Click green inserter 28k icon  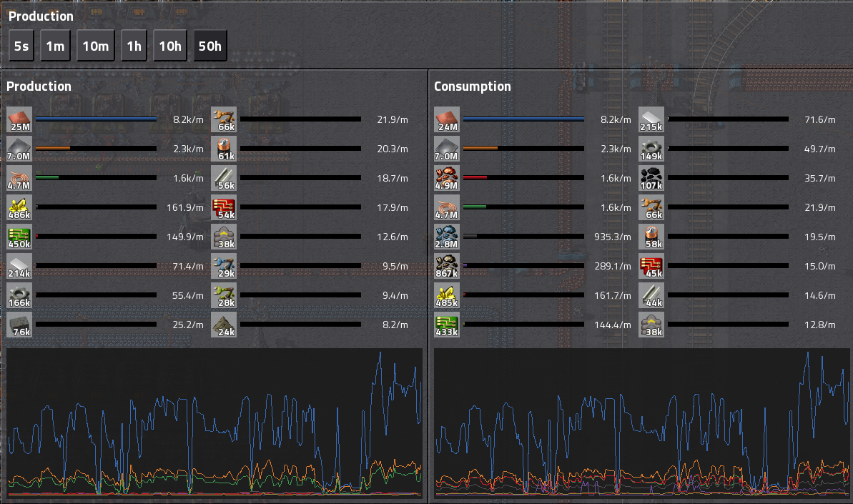tap(224, 296)
